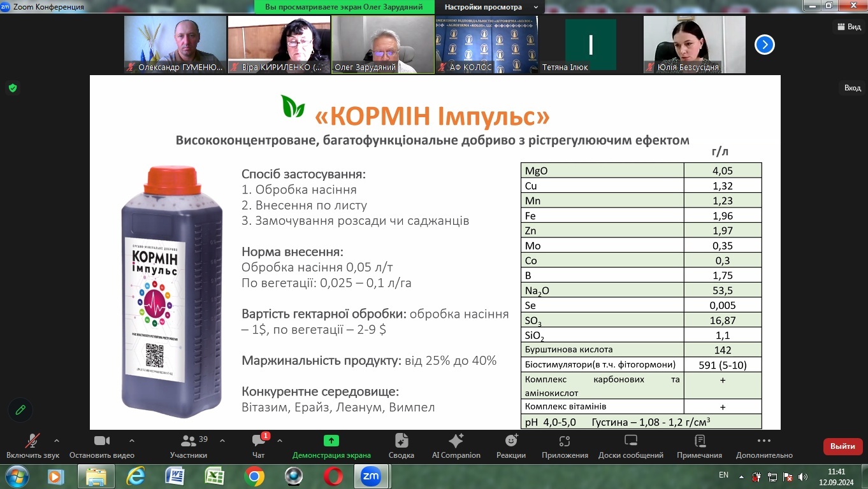Expand video options arrow next to Остановить видео
This screenshot has height=489, width=868.
coord(132,440)
